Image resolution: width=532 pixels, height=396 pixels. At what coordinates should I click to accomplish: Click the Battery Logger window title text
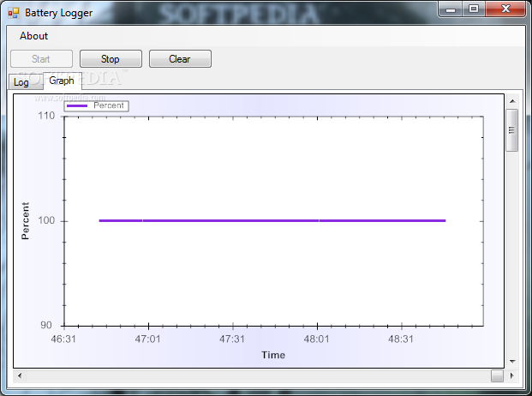(59, 13)
